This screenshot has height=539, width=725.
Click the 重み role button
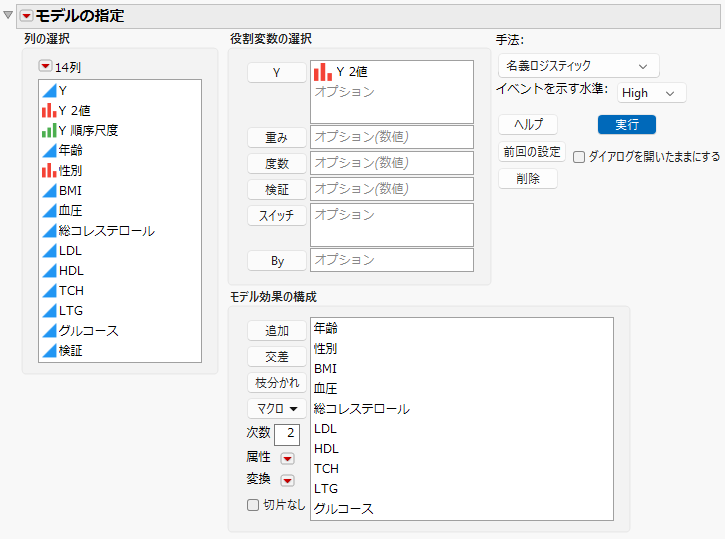(x=276, y=137)
